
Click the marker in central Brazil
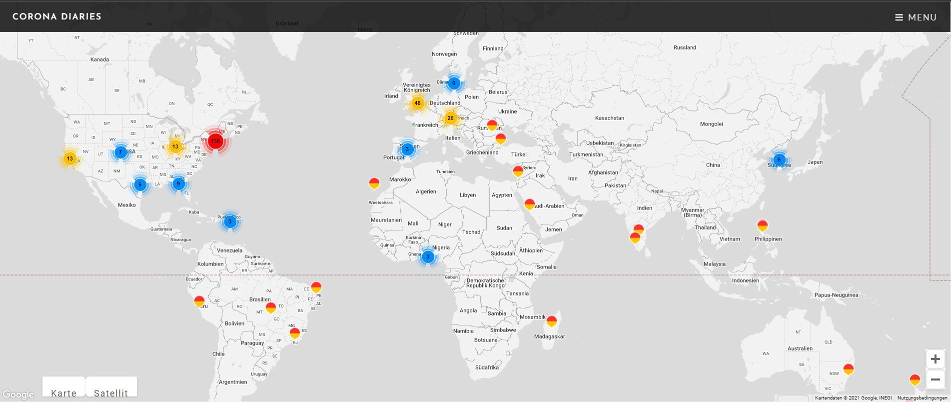pyautogui.click(x=271, y=308)
